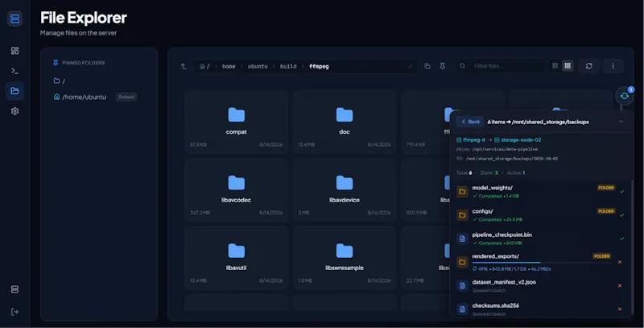Click the pipeline_checkpoint.bin file name
The width and height of the screenshot is (644, 328).
pos(502,235)
